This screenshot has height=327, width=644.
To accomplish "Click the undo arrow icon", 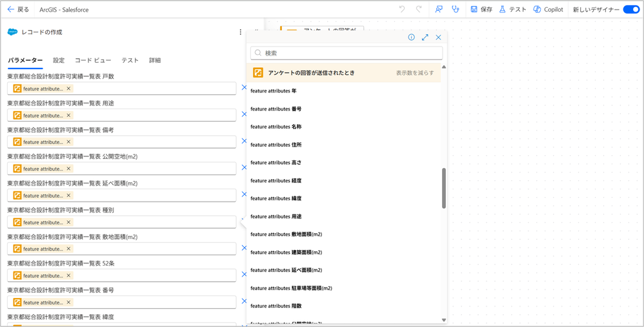I will coord(402,10).
